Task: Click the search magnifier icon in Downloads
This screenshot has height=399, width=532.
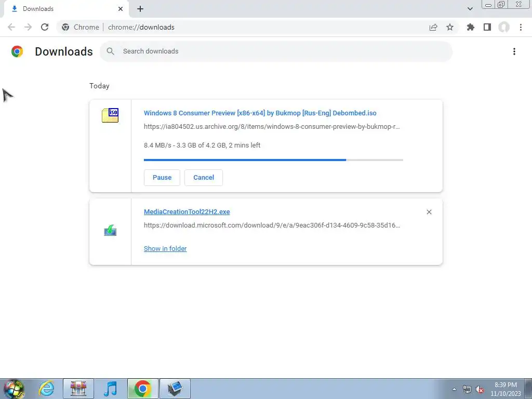Action: tap(110, 51)
